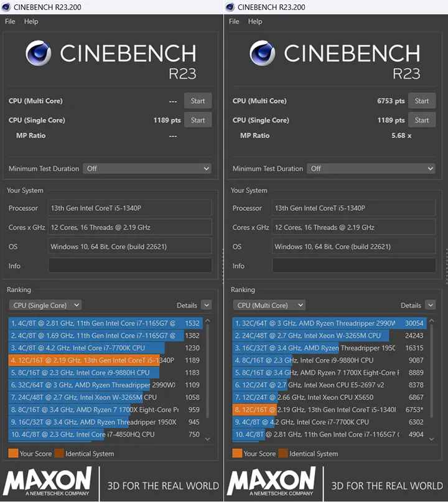This screenshot has height=502, width=448.
Task: Open the File menu in the left window
Action: (10, 21)
